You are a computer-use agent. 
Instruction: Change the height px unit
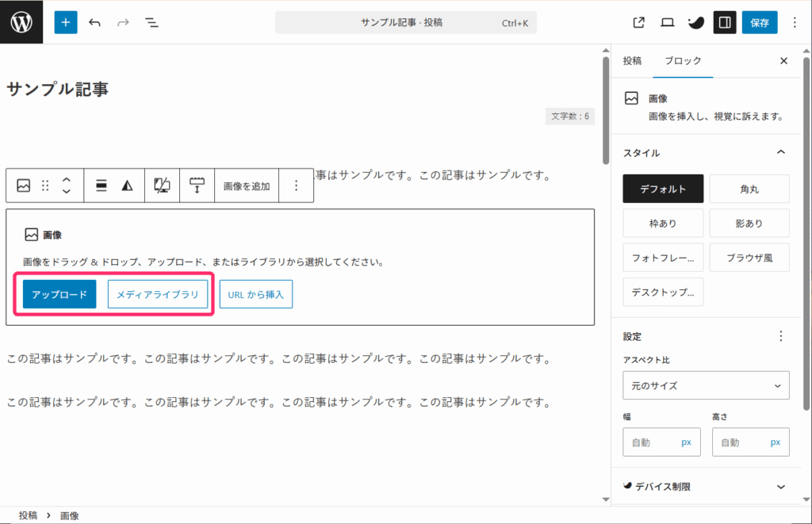tap(776, 442)
